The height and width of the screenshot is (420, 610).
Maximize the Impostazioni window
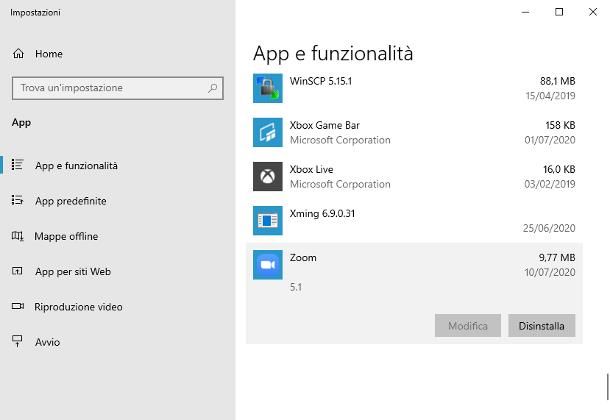coord(559,12)
